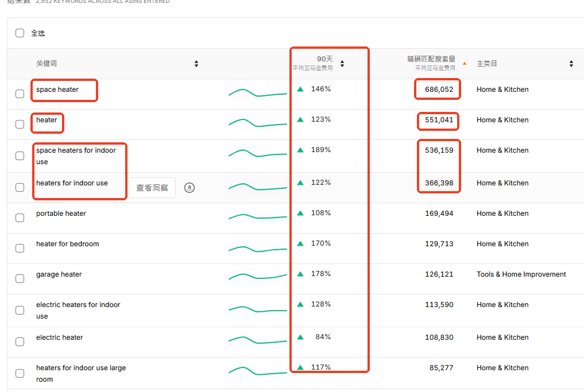584x392 pixels.
Task: Click keyword heaters for indoor use large room
Action: pos(81,374)
